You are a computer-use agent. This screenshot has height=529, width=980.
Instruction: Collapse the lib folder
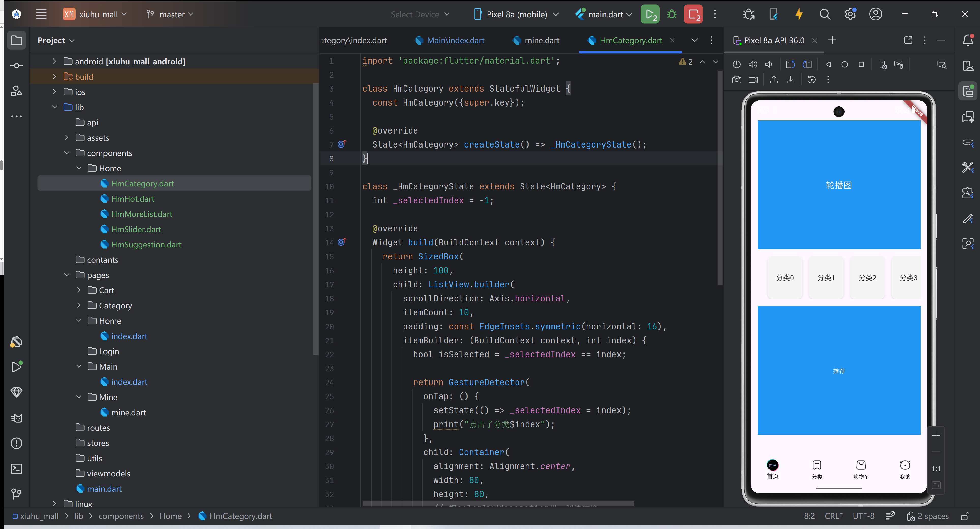click(54, 107)
